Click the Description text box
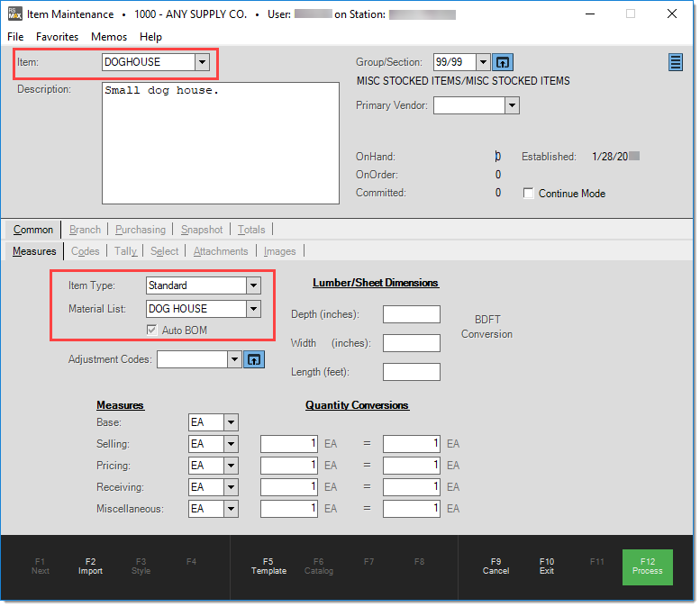Image resolution: width=700 pixels, height=607 pixels. (222, 144)
